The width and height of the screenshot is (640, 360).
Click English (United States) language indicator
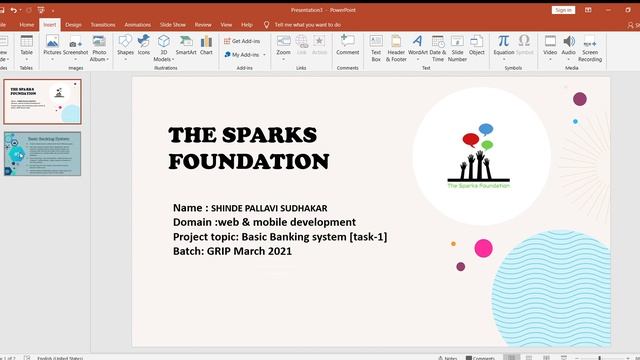(60, 358)
